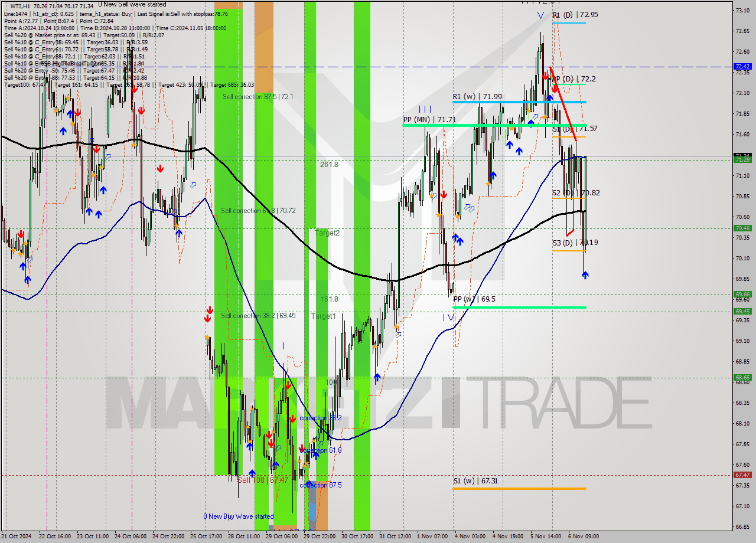Click the 70.10 price scale value

click(743, 258)
